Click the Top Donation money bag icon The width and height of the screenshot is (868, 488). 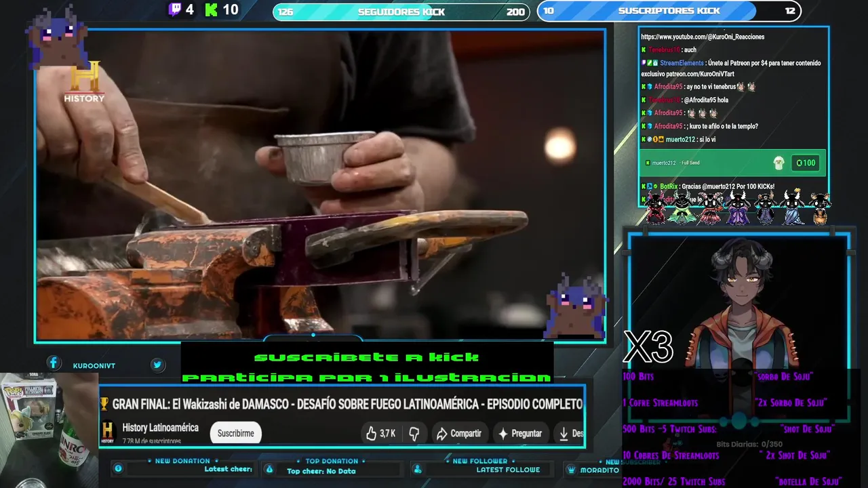click(269, 468)
